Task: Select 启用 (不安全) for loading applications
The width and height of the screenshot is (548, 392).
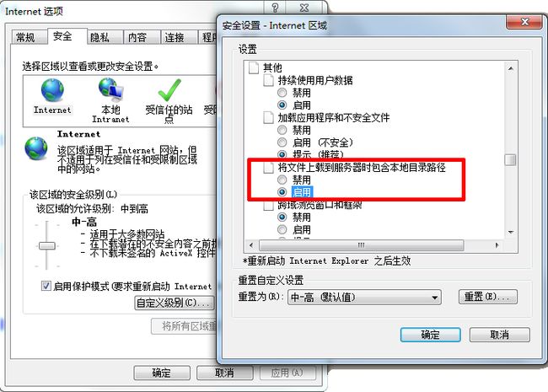Action: (x=282, y=142)
